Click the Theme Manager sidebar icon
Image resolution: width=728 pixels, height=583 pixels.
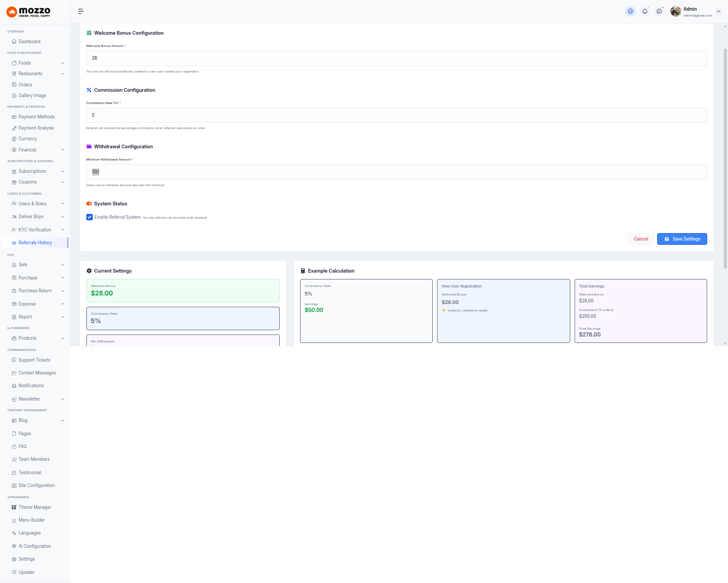[x=14, y=507]
